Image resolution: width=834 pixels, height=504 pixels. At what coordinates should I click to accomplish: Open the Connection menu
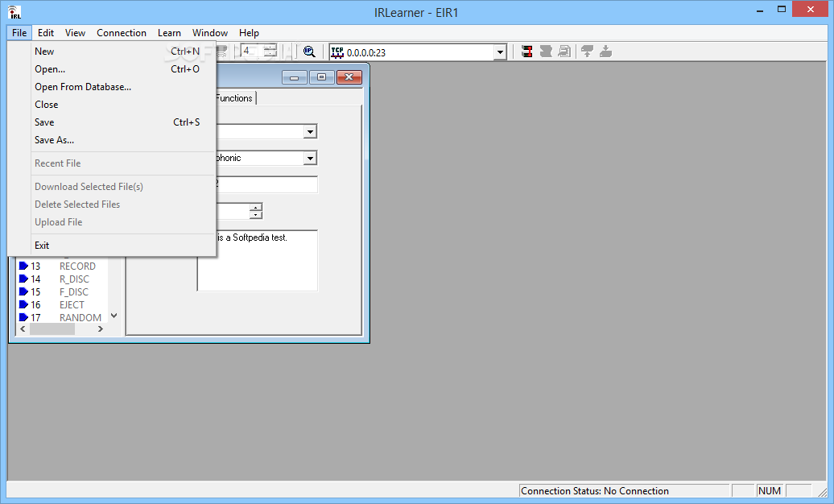pos(122,32)
